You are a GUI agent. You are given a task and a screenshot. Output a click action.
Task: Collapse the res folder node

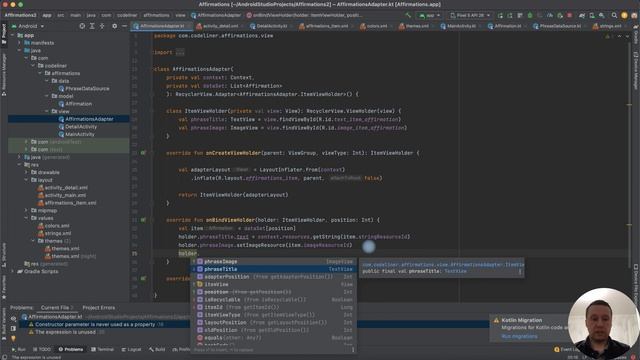coord(19,165)
